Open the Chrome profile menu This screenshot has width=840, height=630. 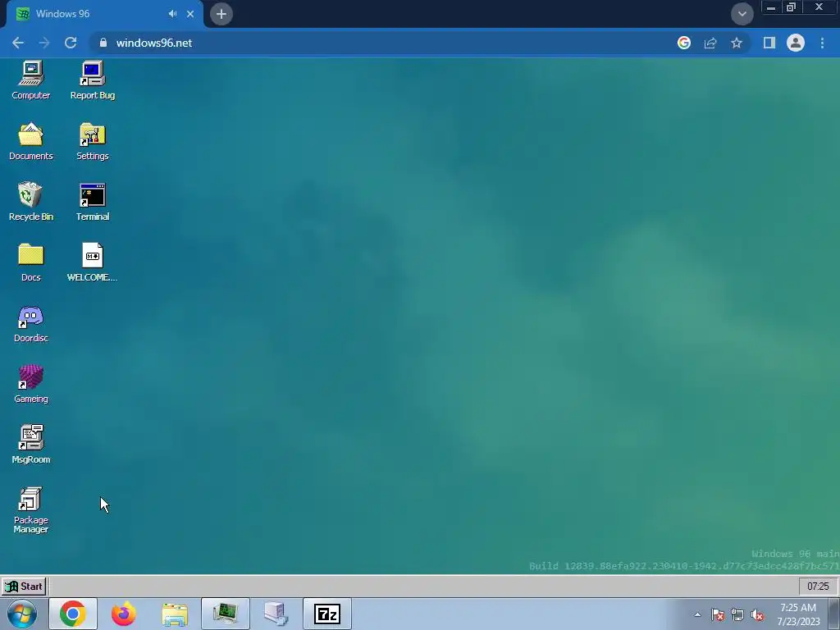(796, 43)
